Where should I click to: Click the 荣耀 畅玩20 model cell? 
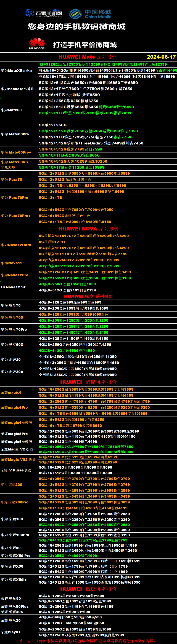(x=19, y=621)
